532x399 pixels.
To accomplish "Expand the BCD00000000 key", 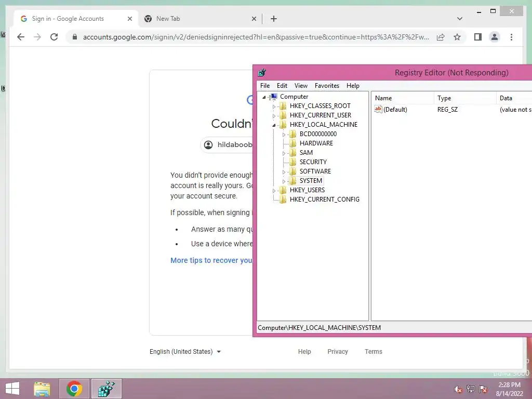I will [x=284, y=135].
